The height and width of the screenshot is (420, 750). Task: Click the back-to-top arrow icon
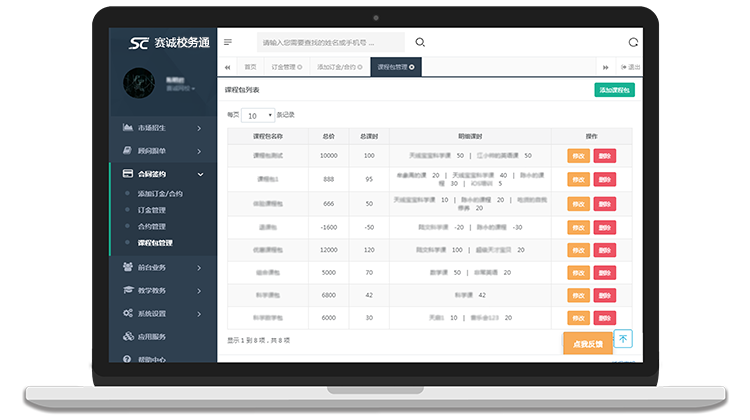[x=623, y=339]
